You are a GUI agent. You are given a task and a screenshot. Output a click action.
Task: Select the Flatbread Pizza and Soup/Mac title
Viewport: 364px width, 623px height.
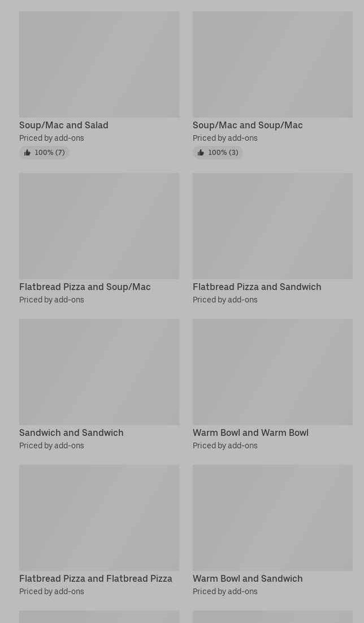[85, 287]
